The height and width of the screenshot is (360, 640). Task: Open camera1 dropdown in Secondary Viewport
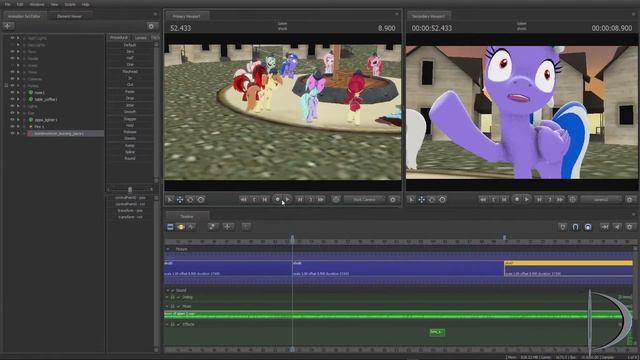click(x=601, y=200)
